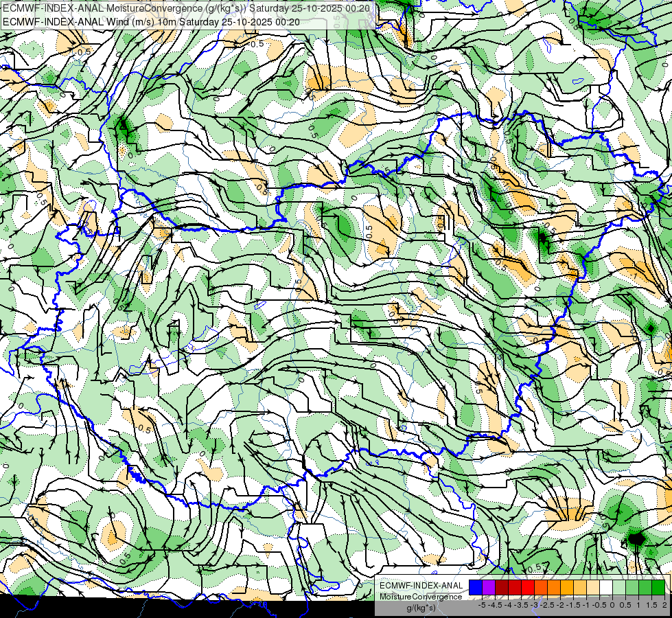Click the purple legend swatch
Image resolution: width=672 pixels, height=618 pixels.
click(489, 587)
